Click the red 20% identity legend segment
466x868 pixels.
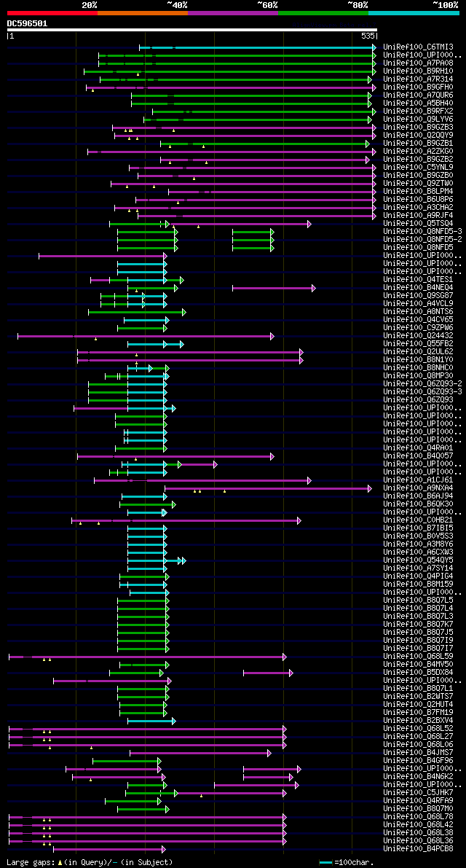[x=52, y=12]
